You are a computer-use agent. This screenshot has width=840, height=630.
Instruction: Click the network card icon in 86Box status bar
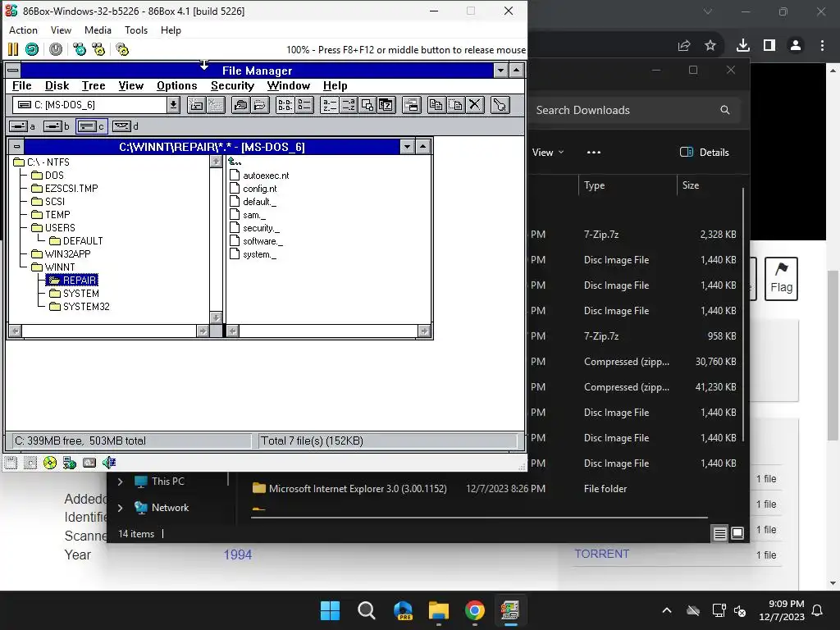70,463
